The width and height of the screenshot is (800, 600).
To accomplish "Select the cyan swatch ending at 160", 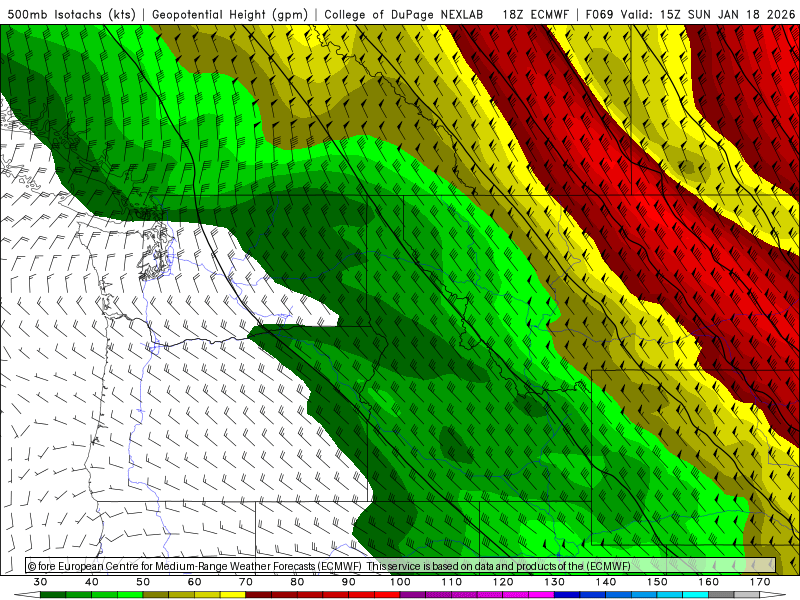I will [x=696, y=595].
